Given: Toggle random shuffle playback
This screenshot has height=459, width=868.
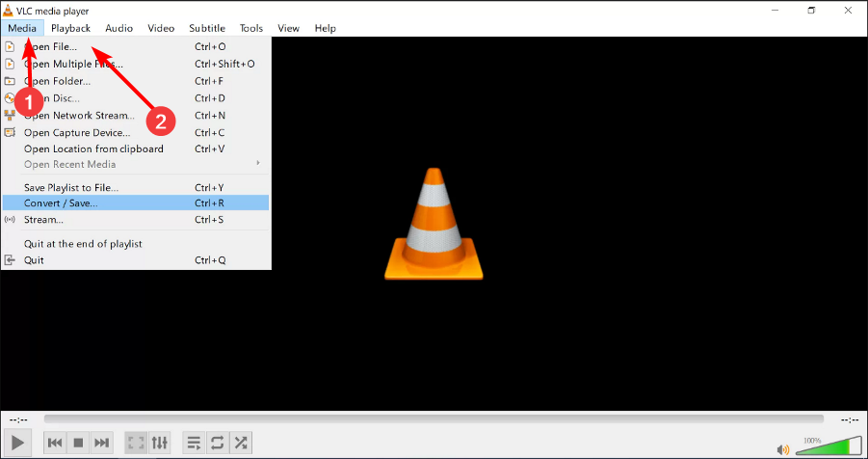Looking at the screenshot, I should point(240,443).
